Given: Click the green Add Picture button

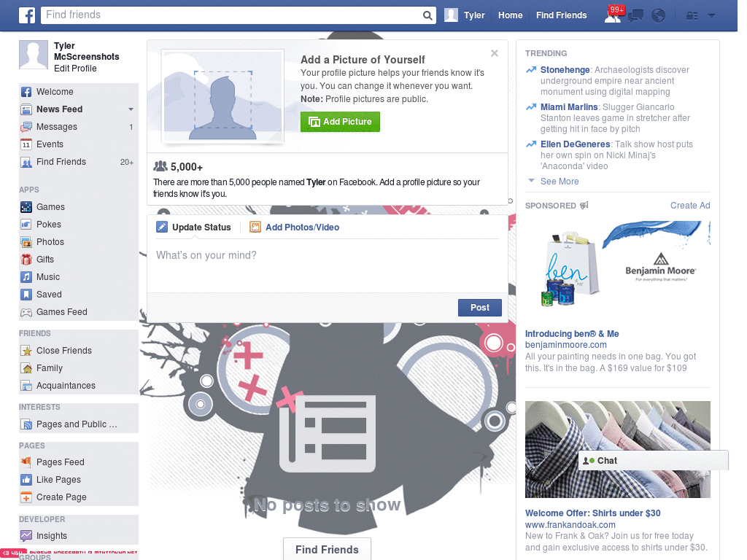Looking at the screenshot, I should tap(340, 122).
